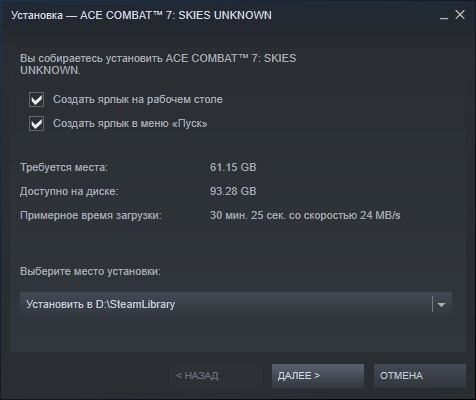Open the «Установить в D:\SteamLibrary» combo box
Screen dimensions: 476x400
tap(236, 304)
